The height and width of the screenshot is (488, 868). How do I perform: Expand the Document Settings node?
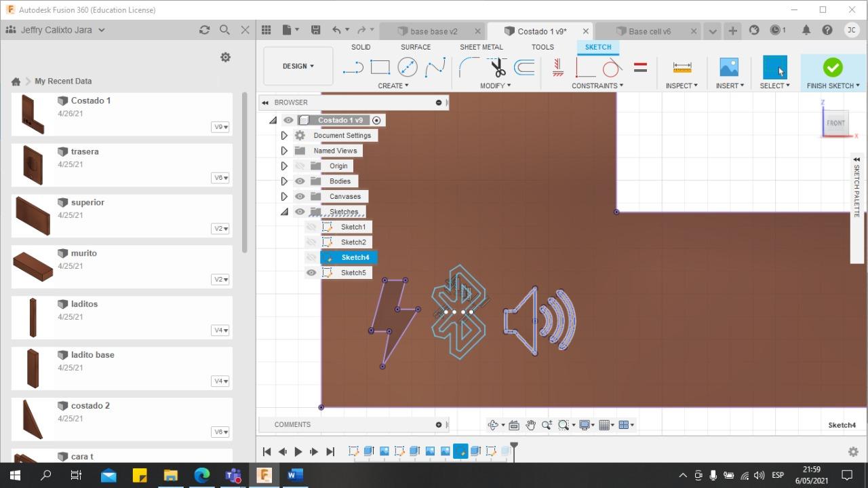[x=284, y=135]
